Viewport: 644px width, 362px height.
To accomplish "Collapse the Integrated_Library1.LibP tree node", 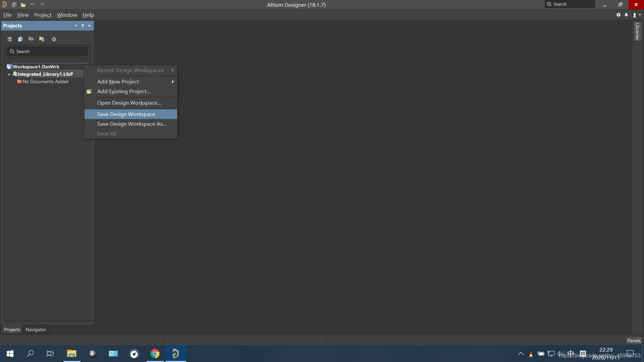I will [x=9, y=74].
